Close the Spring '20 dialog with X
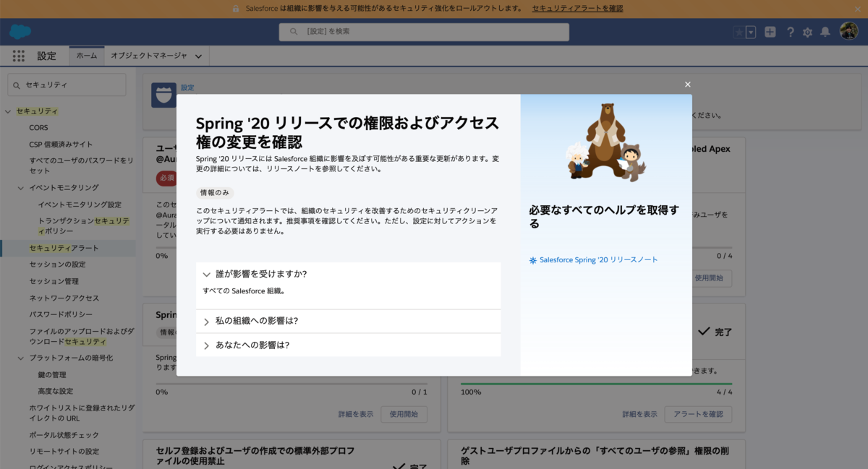 click(688, 85)
